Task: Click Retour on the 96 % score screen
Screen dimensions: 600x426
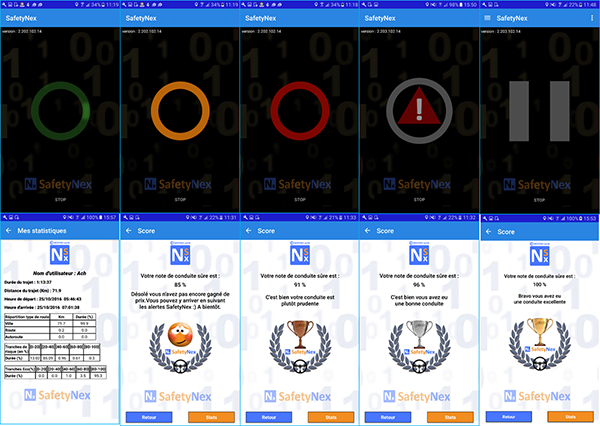Action: (x=388, y=417)
